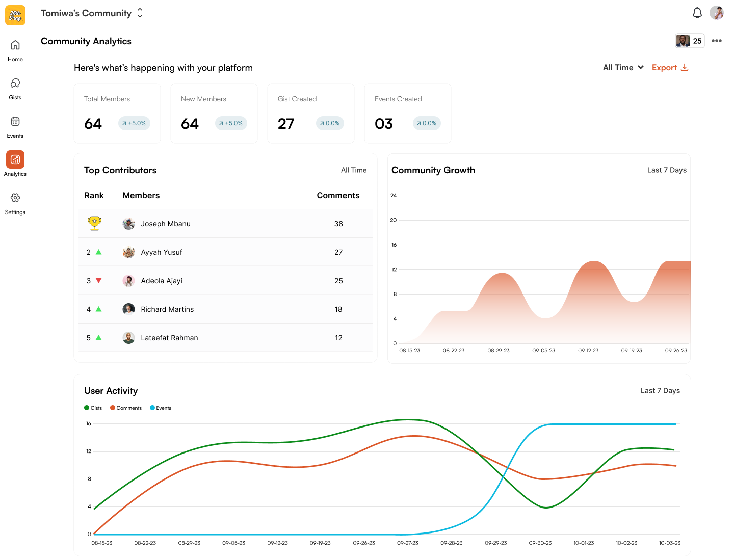Click the 26th Frag app logo
Screen dimensions: 734x560
15,15
